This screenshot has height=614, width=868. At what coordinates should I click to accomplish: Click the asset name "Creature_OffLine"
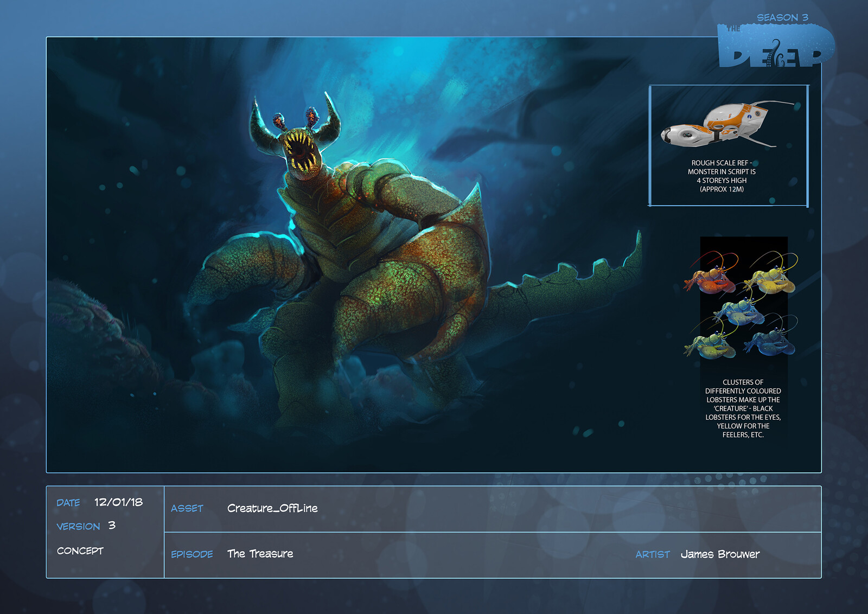(272, 508)
